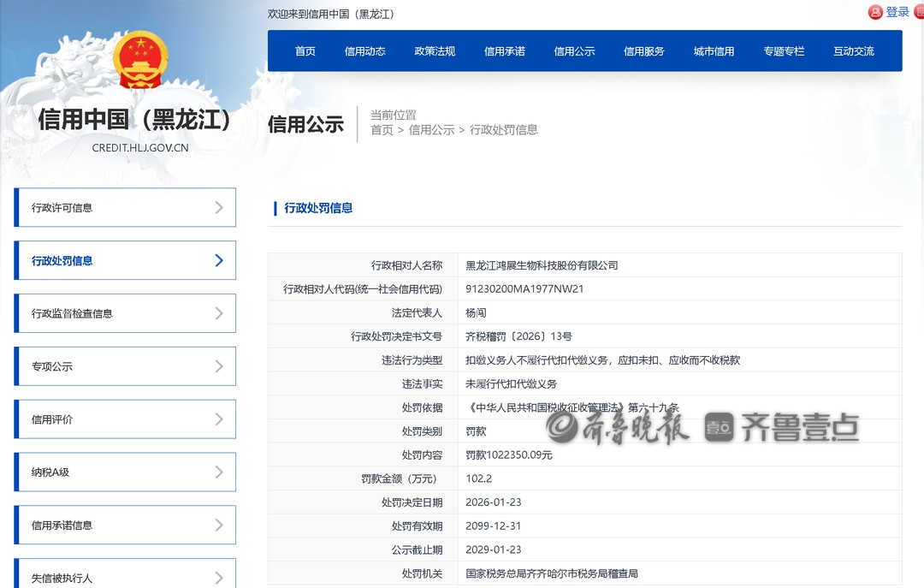The height and width of the screenshot is (588, 924).
Task: Click the 登录 login link
Action: click(896, 12)
